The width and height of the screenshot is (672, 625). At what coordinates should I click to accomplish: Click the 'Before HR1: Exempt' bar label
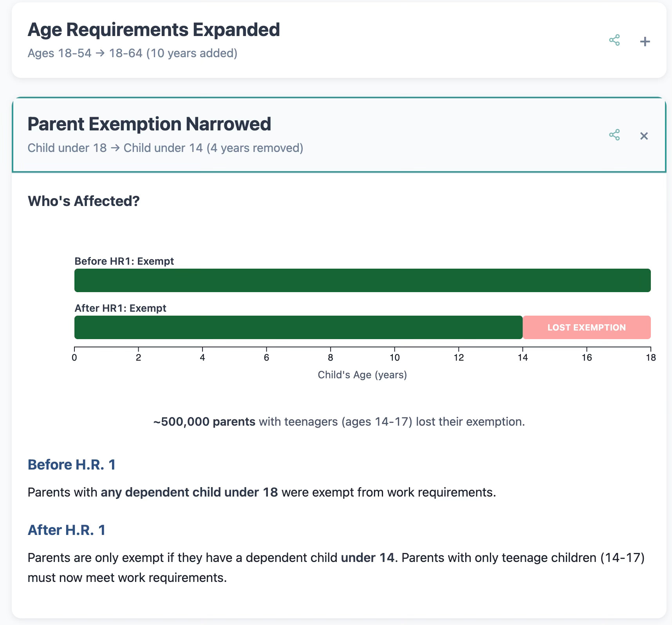(124, 261)
